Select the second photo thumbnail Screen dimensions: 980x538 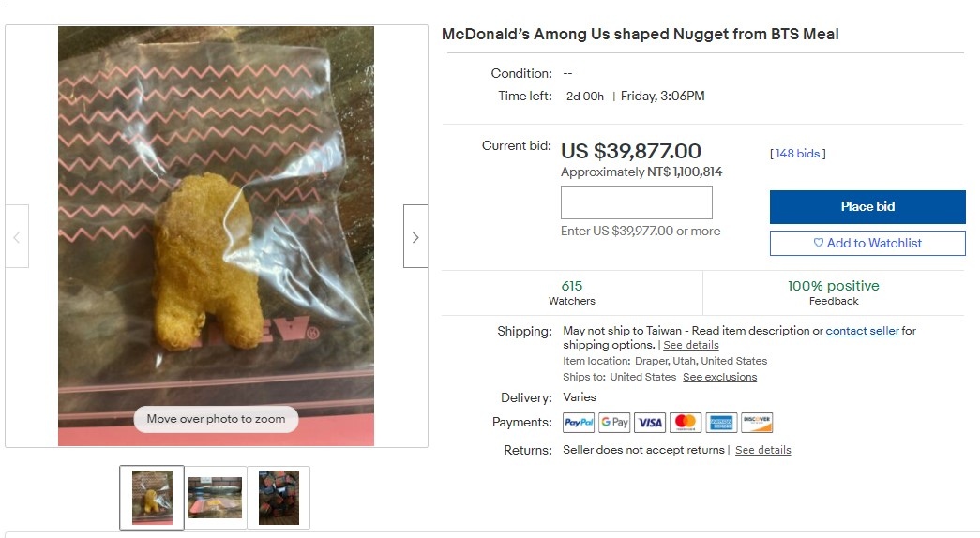coord(215,498)
